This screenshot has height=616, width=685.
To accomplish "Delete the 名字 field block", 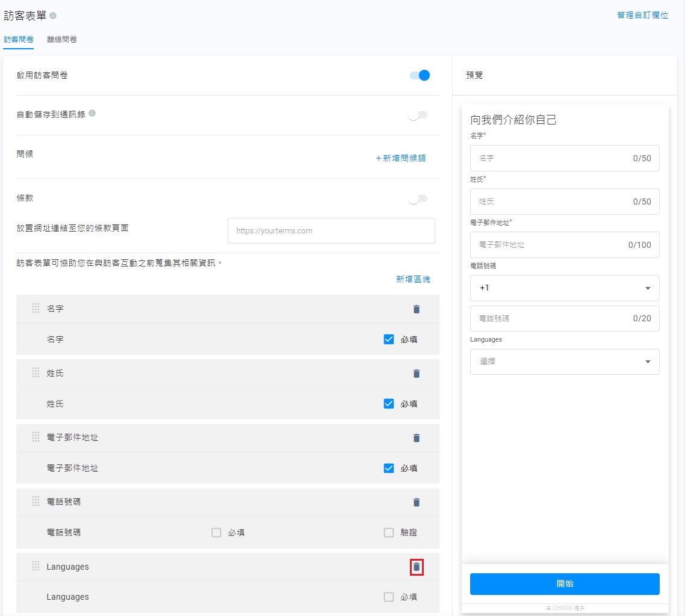I will [x=416, y=309].
